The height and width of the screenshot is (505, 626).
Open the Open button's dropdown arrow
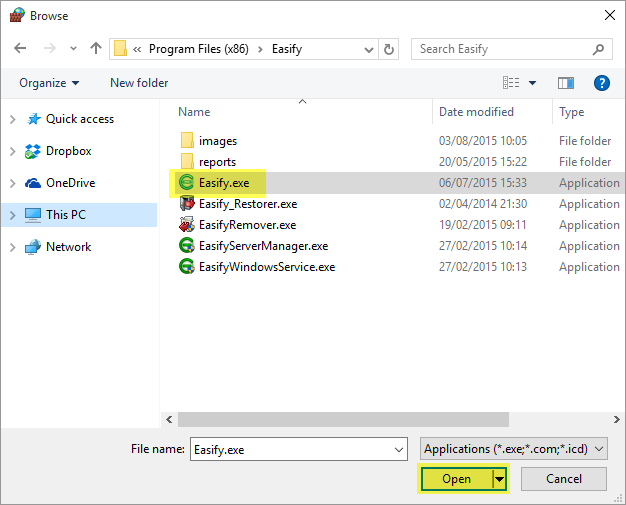[500, 479]
